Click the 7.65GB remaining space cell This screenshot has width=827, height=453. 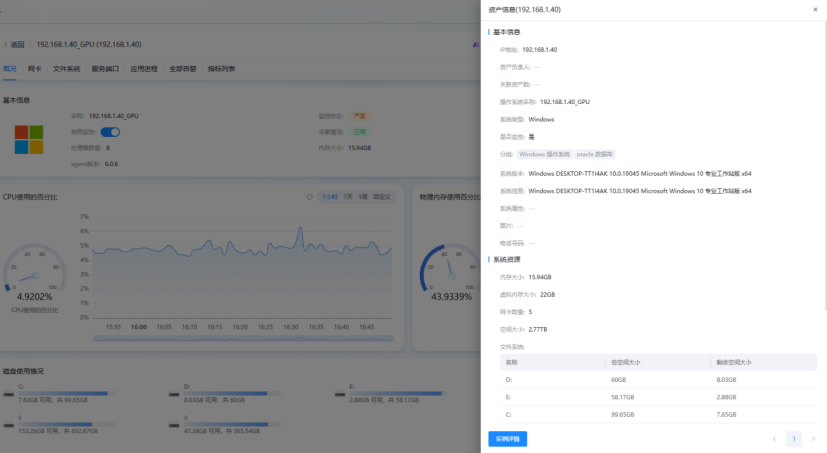coord(726,415)
